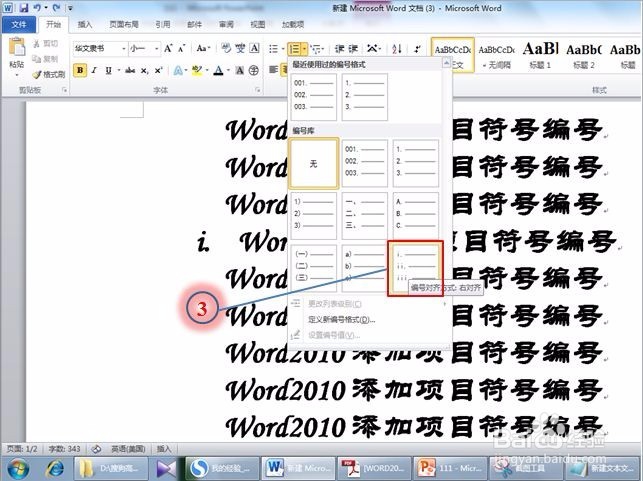Viewport: 643px width, 481px height.
Task: Apply Superscript formatting
Action: click(158, 71)
